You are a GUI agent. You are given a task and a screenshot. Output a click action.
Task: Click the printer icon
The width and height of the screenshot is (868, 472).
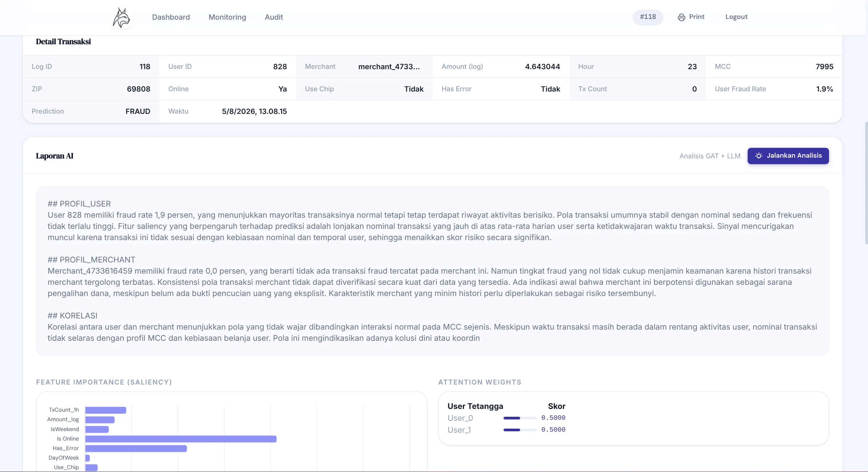[681, 17]
